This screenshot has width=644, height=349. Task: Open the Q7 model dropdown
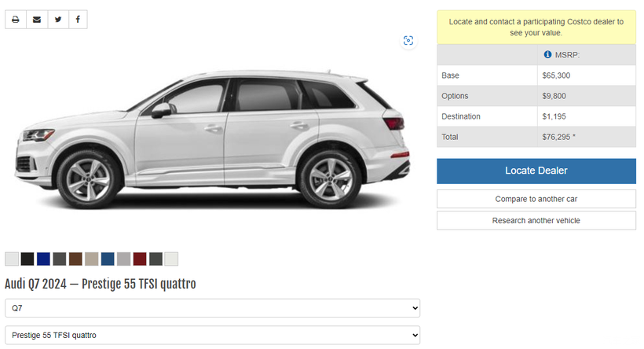point(212,308)
